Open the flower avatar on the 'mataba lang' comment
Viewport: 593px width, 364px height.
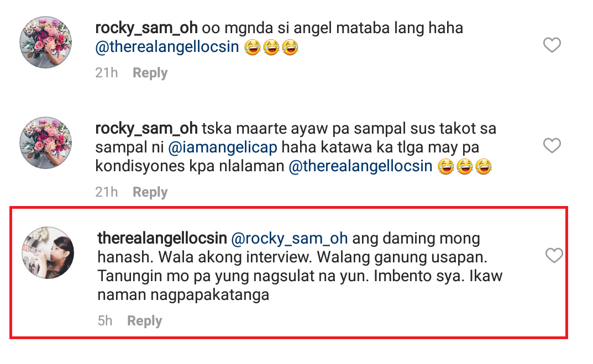click(x=46, y=42)
